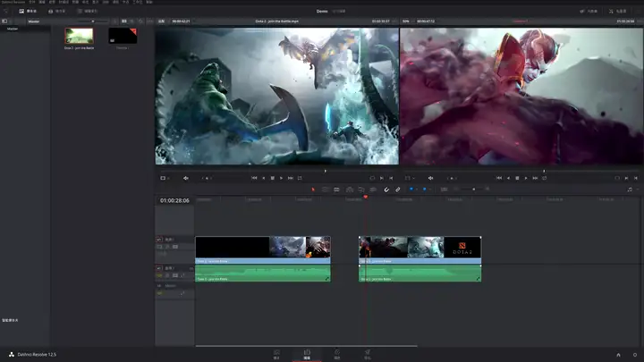
Task: Open red timeline name dropdown
Action: point(521,21)
